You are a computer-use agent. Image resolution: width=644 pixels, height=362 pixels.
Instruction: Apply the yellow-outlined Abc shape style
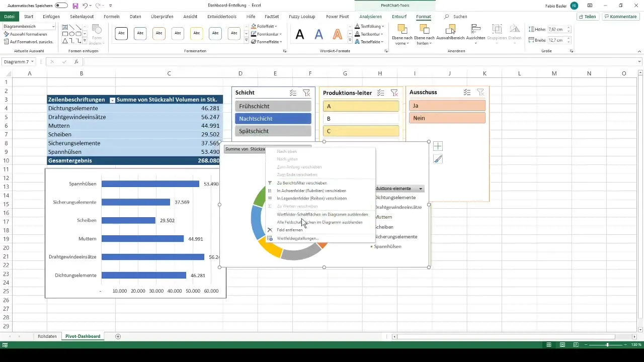click(x=196, y=34)
